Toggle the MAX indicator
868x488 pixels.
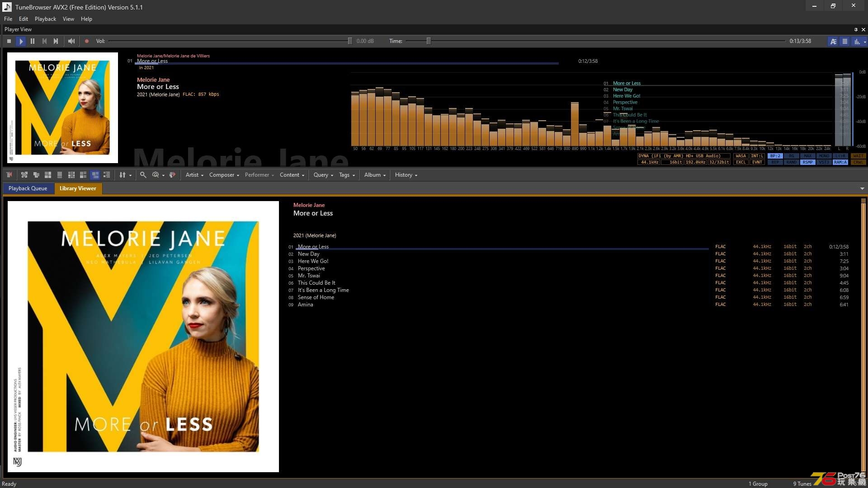click(x=808, y=156)
